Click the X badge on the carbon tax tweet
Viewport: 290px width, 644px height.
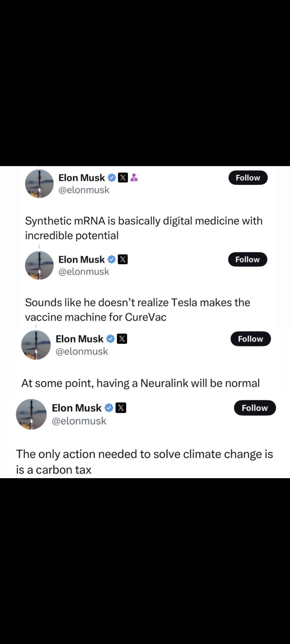(x=121, y=408)
